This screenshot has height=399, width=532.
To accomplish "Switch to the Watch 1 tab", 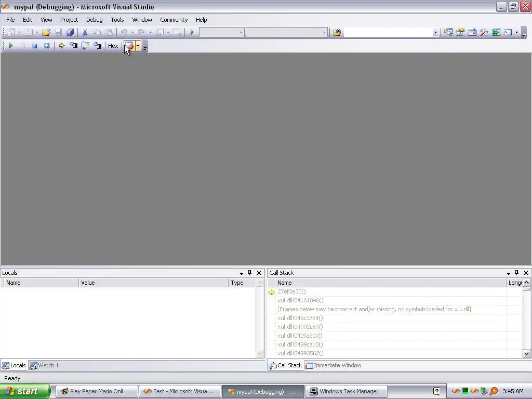I will (x=45, y=365).
